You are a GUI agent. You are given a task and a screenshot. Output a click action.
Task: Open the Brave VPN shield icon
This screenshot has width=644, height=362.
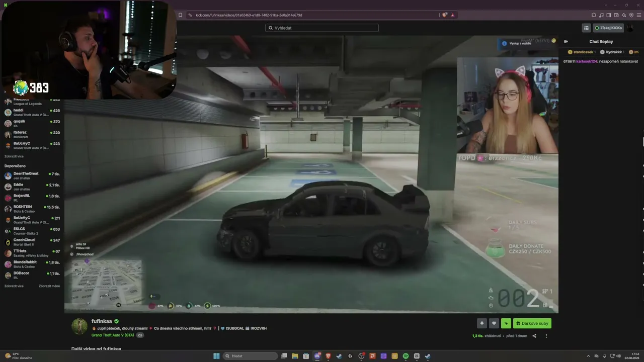click(x=631, y=15)
